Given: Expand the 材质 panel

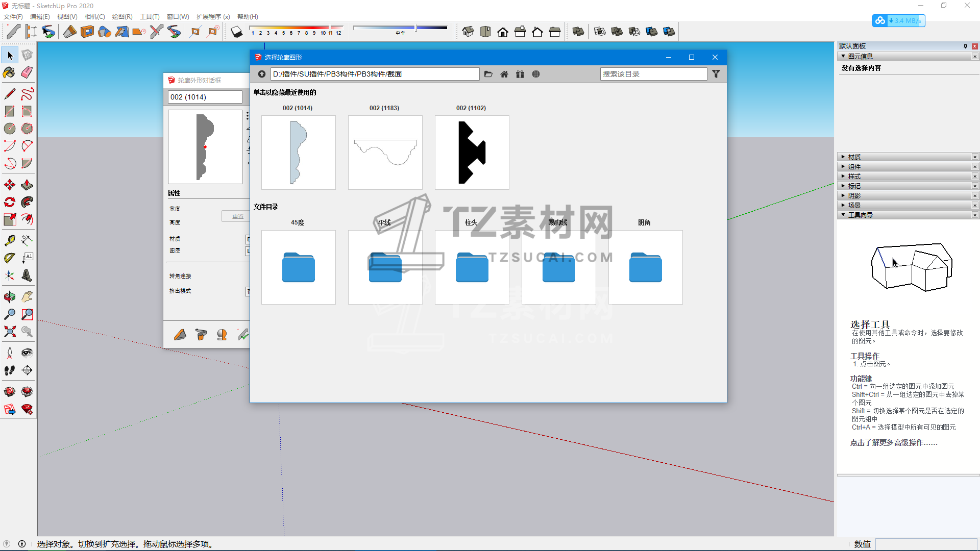Looking at the screenshot, I should click(x=854, y=157).
